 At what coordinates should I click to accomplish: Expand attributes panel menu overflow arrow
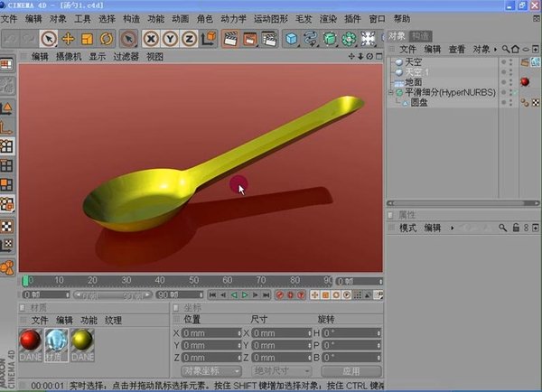point(453,228)
